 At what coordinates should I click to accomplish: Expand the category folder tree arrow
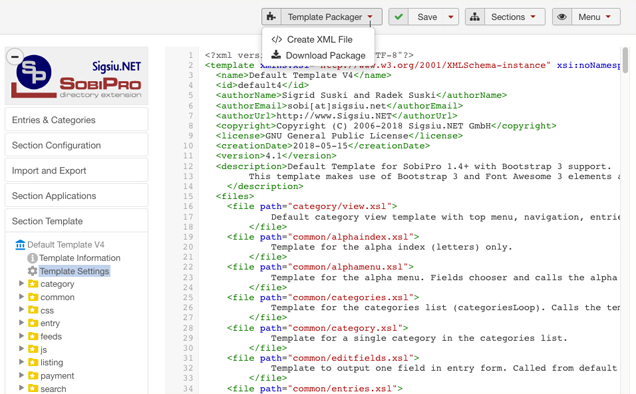(21, 283)
